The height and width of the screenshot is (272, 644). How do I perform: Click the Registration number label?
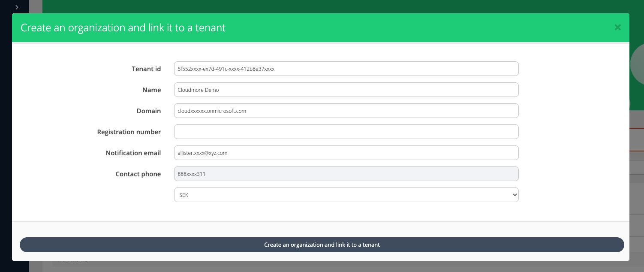[x=129, y=132]
